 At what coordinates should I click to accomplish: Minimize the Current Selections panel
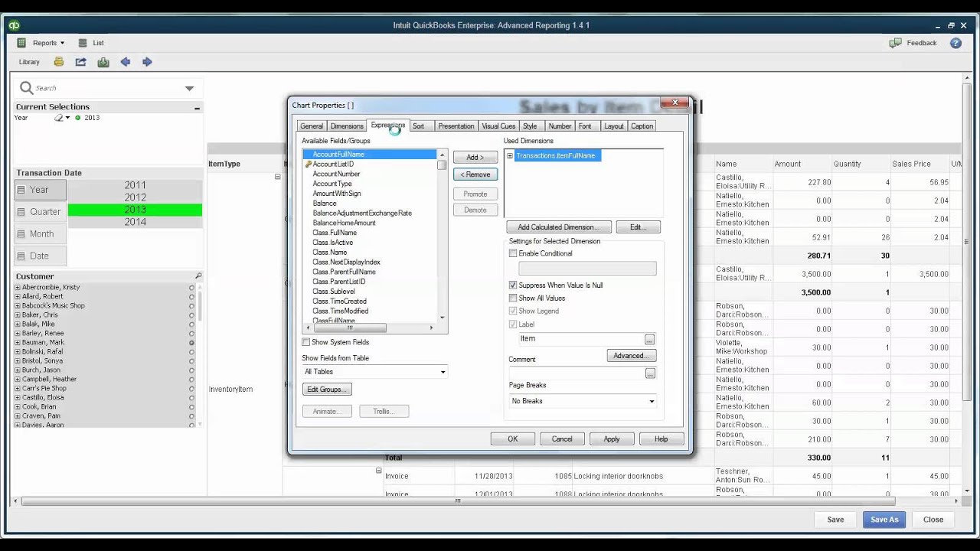pos(197,108)
